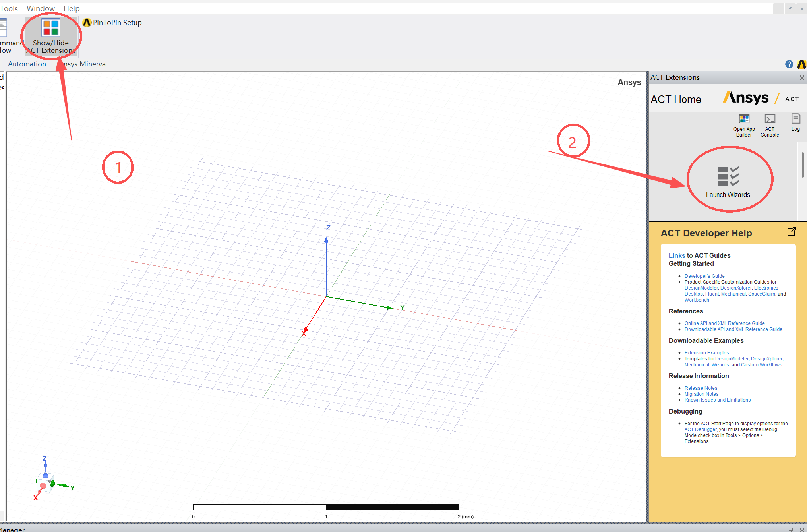Open the Fluent customization guide link
This screenshot has width=807, height=532.
712,294
